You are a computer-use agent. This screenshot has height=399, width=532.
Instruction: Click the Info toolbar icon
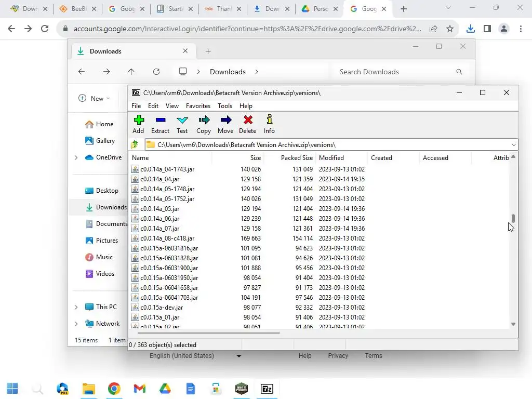pos(270,119)
